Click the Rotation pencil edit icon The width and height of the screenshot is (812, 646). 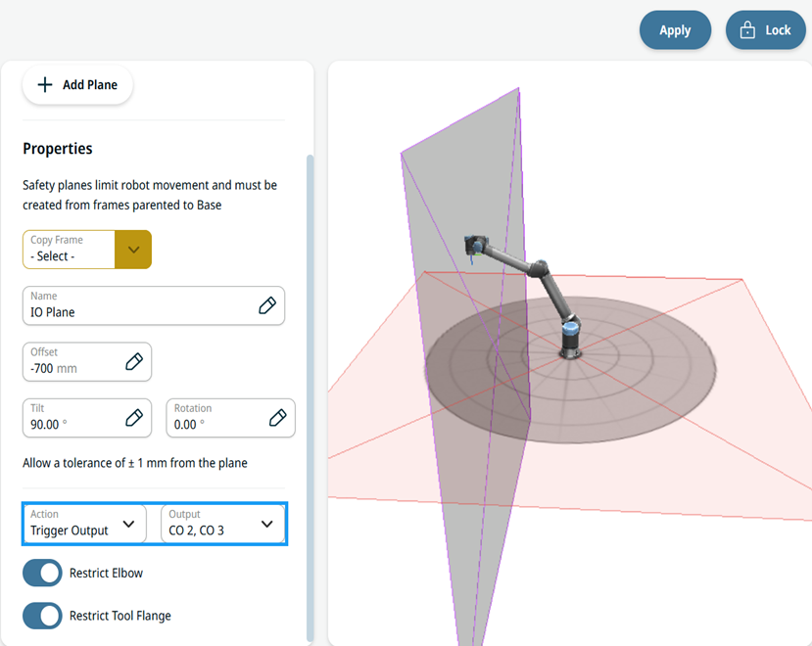pyautogui.click(x=277, y=417)
